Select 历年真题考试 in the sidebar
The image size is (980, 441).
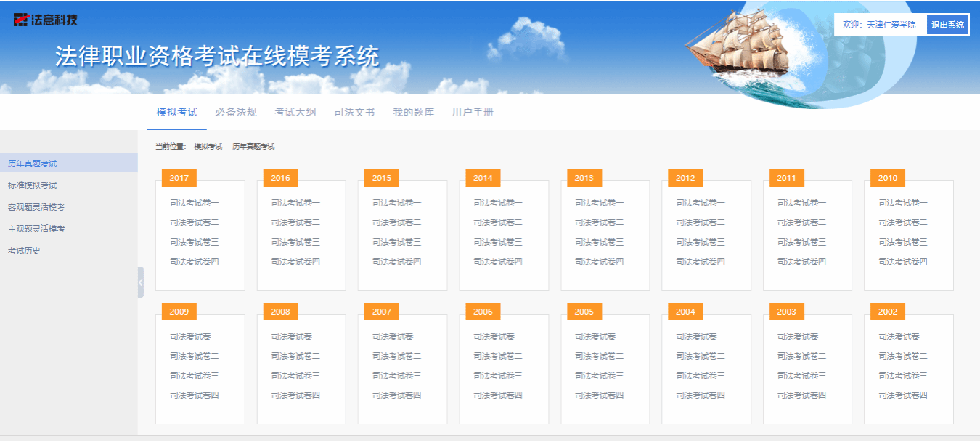68,163
